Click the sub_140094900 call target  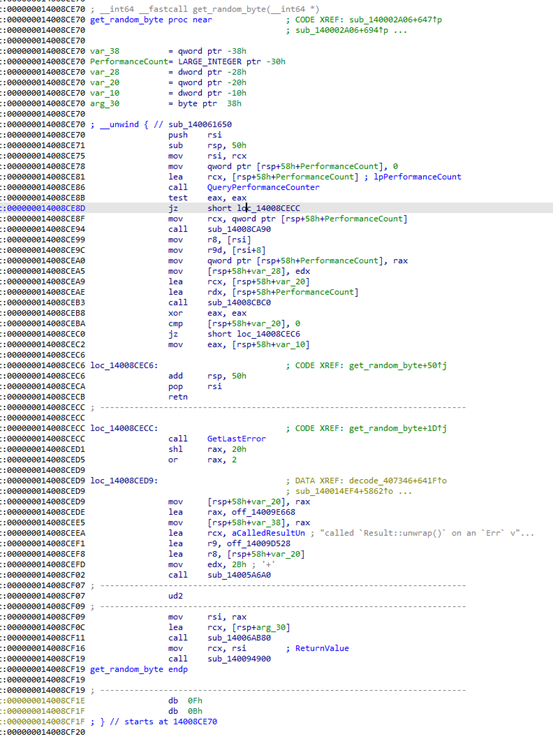[x=239, y=659]
